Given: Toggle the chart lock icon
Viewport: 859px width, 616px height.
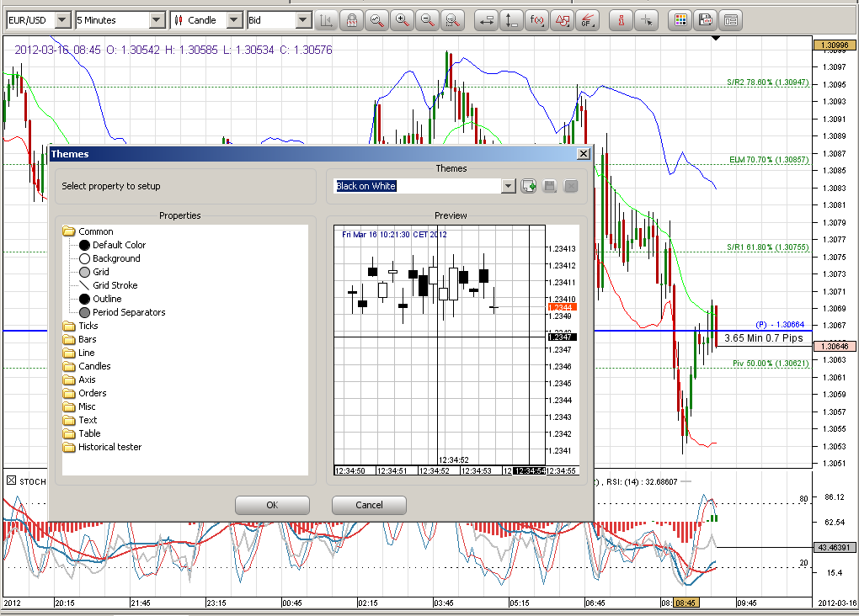Looking at the screenshot, I should tap(352, 21).
